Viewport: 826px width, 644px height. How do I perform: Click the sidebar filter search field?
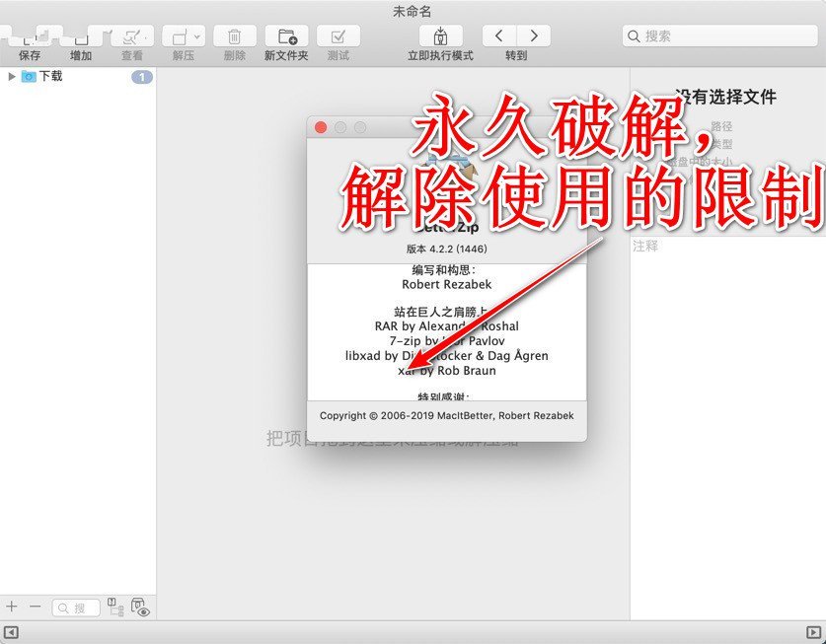coord(76,608)
